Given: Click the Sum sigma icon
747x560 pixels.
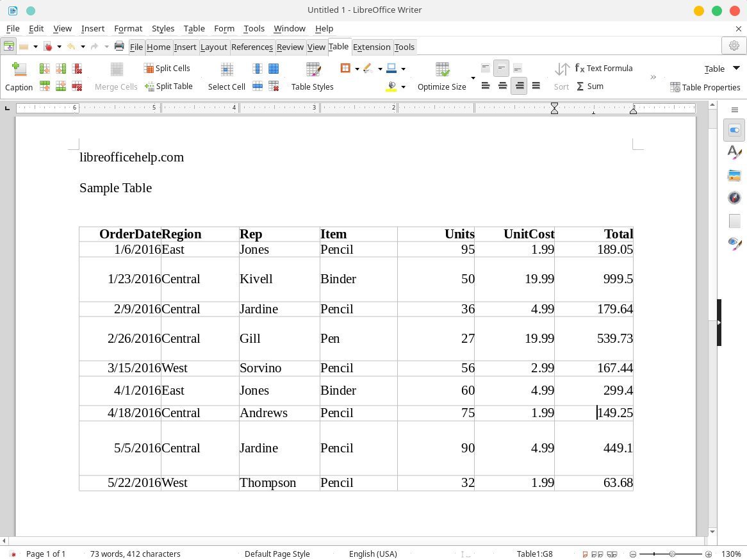Looking at the screenshot, I should tap(580, 86).
